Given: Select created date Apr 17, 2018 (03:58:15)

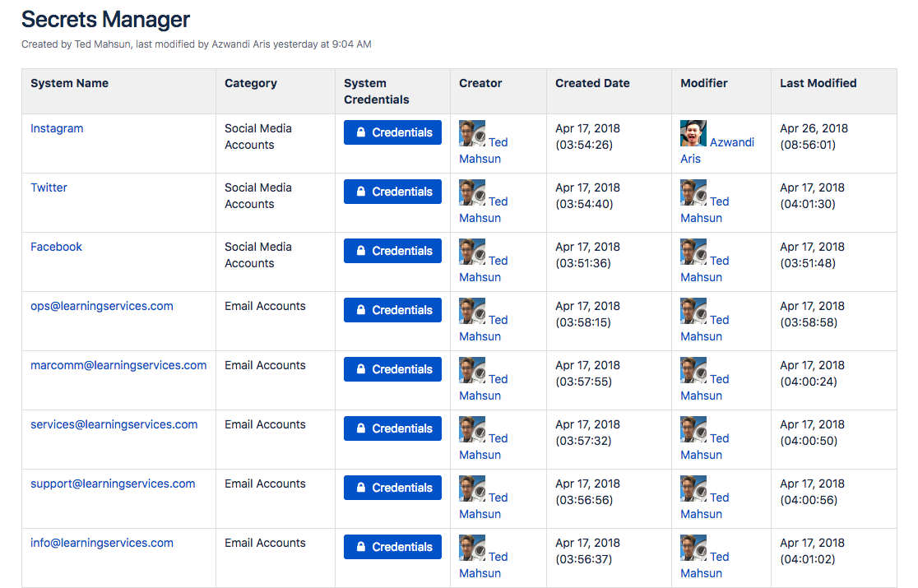Looking at the screenshot, I should point(588,314).
